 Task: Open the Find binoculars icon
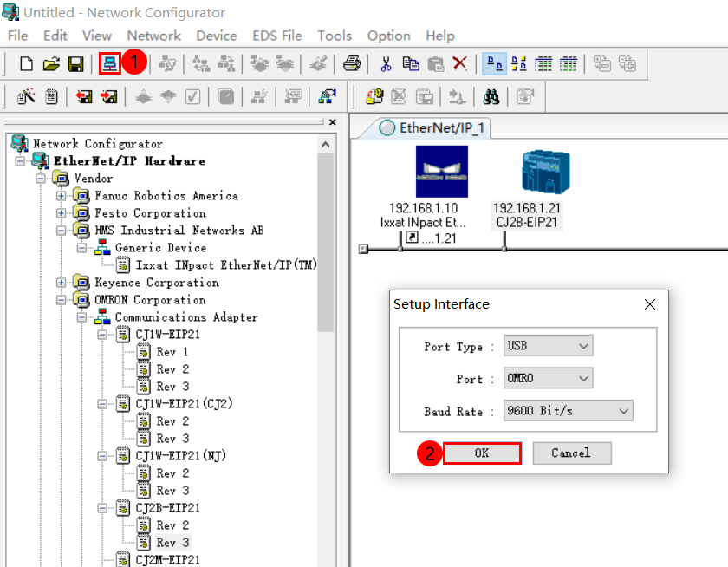click(x=491, y=96)
